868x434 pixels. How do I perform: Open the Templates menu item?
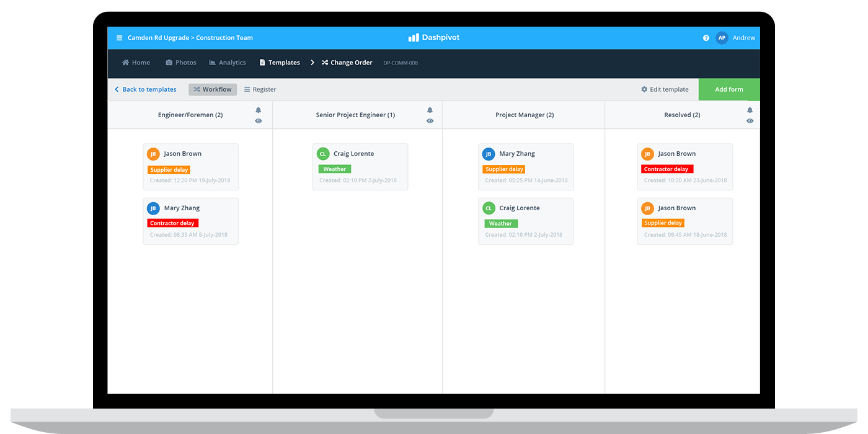coord(280,63)
